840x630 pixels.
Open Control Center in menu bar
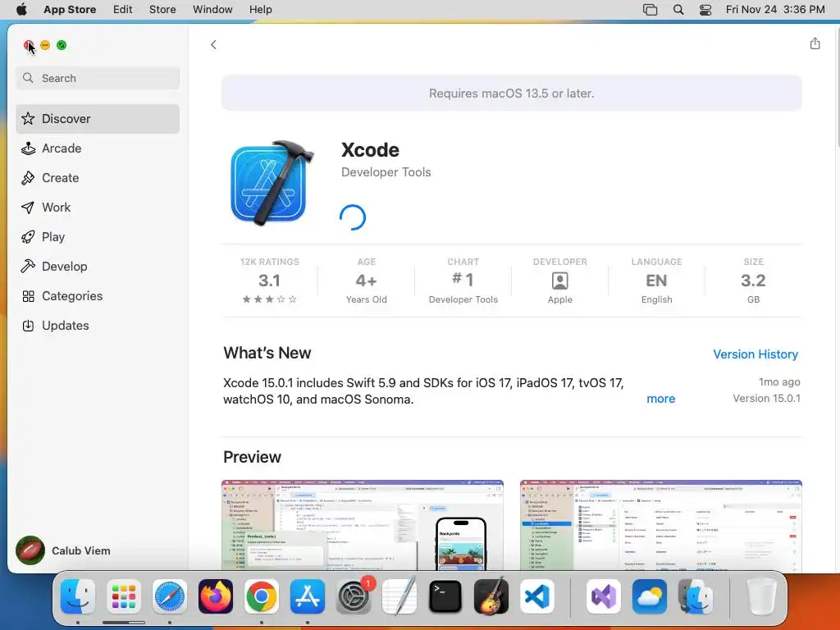(705, 10)
